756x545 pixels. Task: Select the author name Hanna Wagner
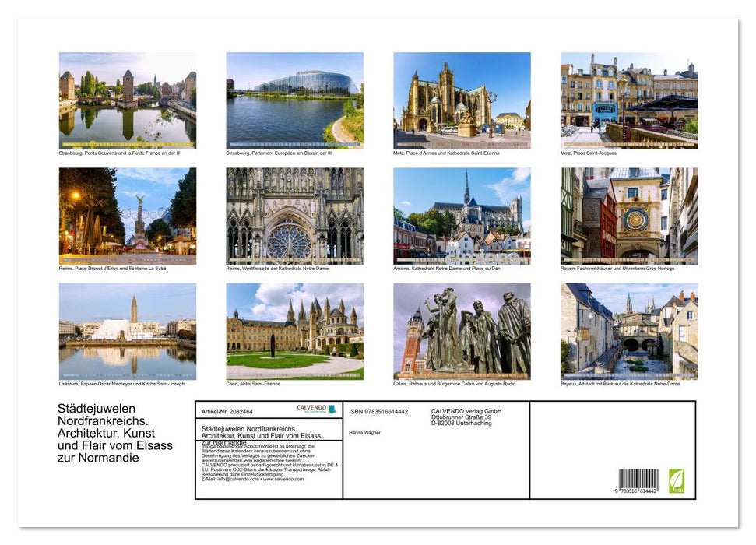tap(364, 433)
